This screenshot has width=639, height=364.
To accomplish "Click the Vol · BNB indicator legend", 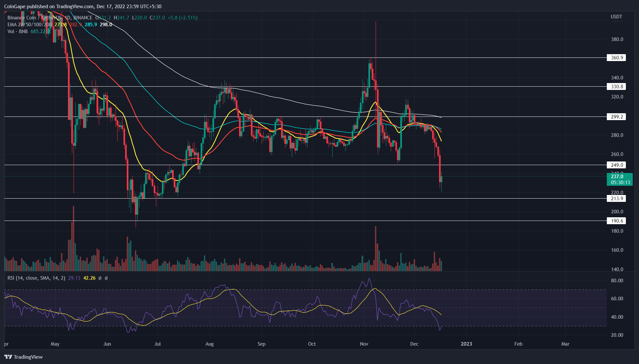I will pos(18,32).
